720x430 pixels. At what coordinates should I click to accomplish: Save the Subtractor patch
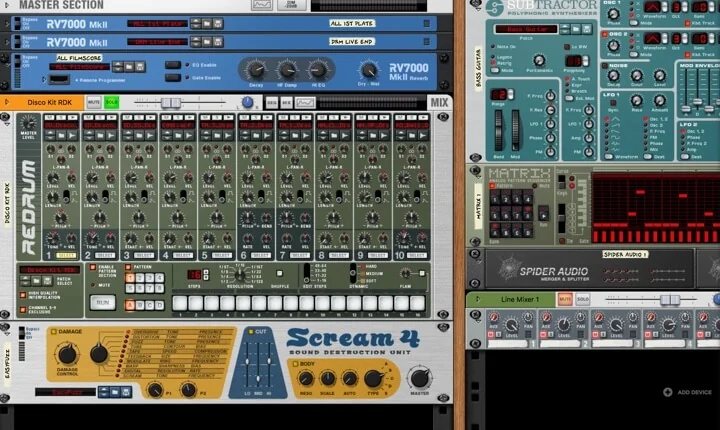pyautogui.click(x=586, y=29)
